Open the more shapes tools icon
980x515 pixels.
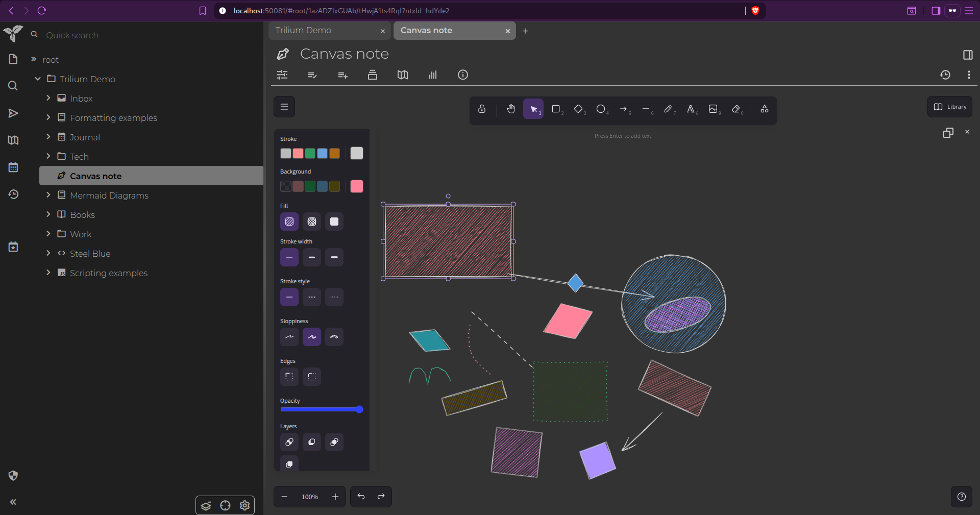click(764, 109)
